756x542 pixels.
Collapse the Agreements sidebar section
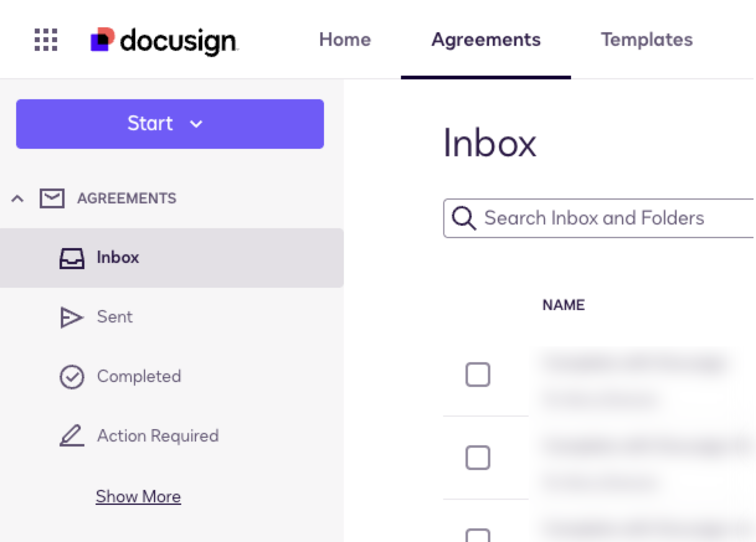point(18,198)
